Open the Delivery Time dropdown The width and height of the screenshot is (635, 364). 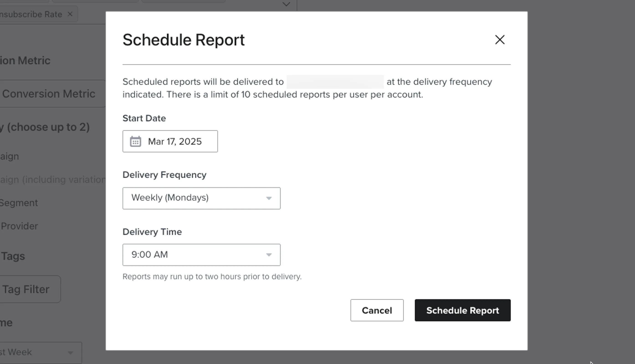coord(201,255)
